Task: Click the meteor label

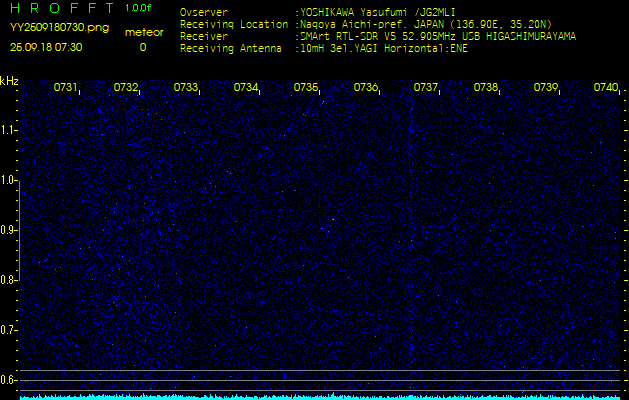Action: (x=144, y=33)
